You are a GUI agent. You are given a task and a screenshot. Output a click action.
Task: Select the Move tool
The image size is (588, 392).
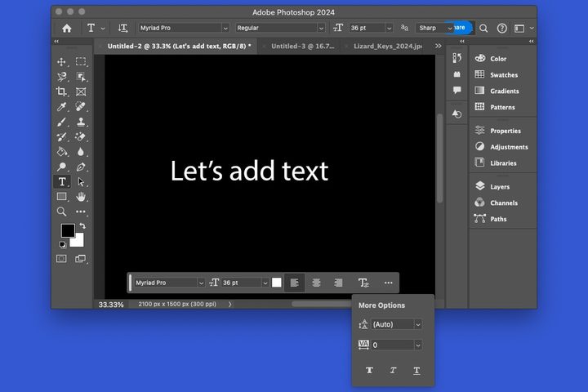61,62
